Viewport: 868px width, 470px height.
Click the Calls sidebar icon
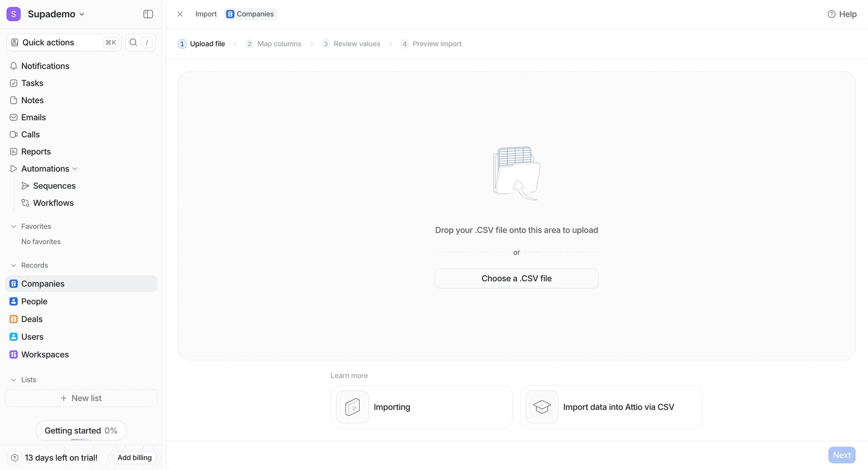pos(14,134)
